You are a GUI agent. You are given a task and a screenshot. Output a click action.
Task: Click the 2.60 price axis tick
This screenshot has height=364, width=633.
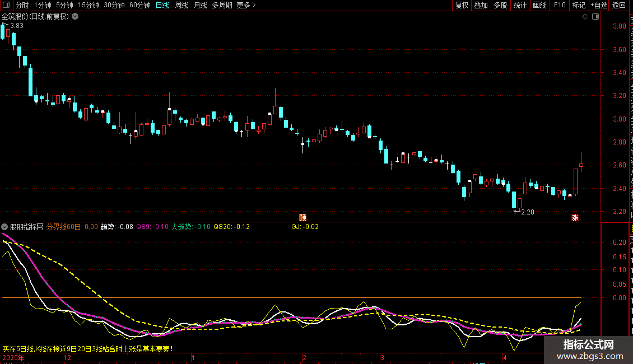619,165
